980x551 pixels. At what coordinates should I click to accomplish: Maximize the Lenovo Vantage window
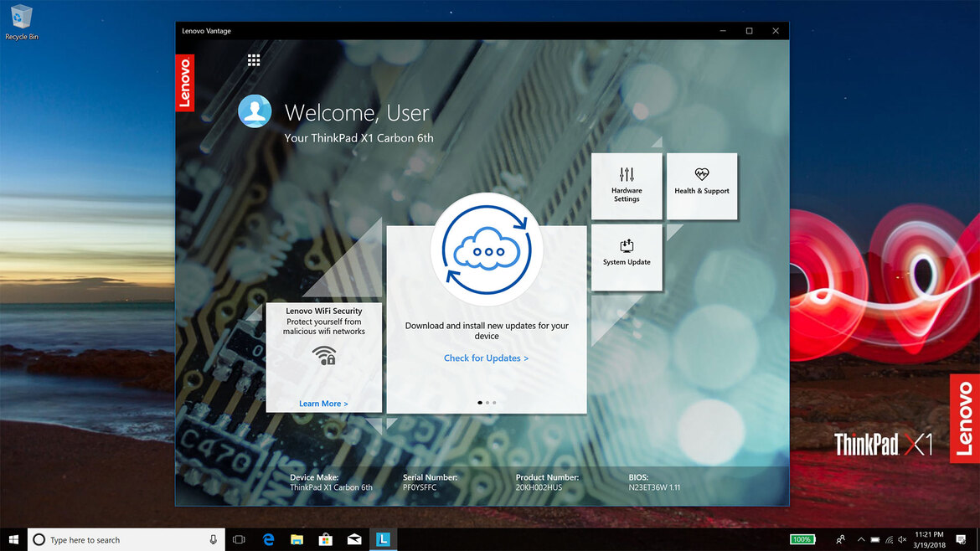click(x=750, y=31)
